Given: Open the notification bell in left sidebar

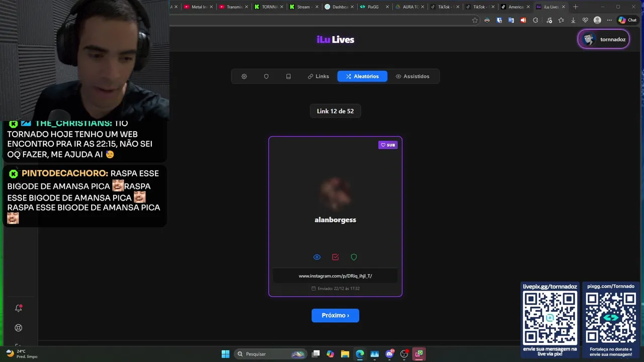Looking at the screenshot, I should coord(19,308).
